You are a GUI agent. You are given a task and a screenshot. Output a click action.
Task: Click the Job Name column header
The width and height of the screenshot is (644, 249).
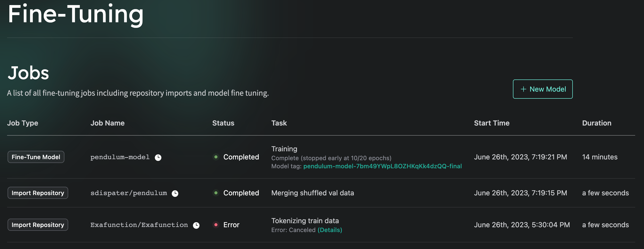coord(108,123)
